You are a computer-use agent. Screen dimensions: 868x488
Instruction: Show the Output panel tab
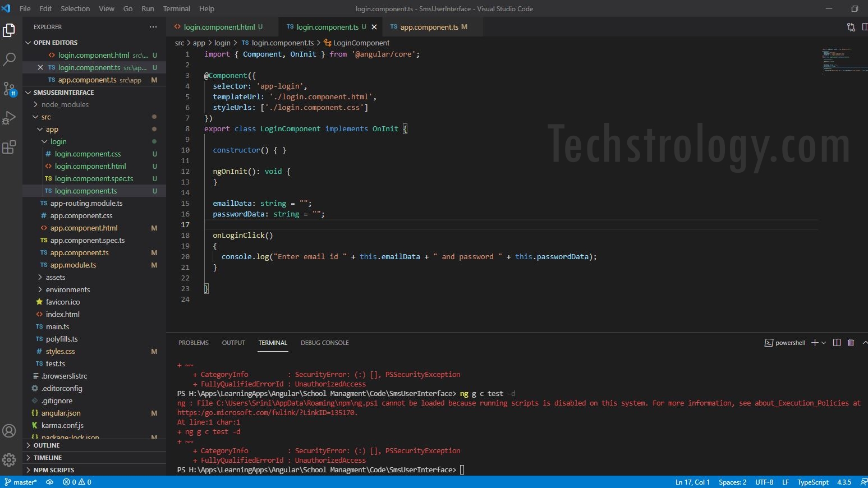(233, 343)
